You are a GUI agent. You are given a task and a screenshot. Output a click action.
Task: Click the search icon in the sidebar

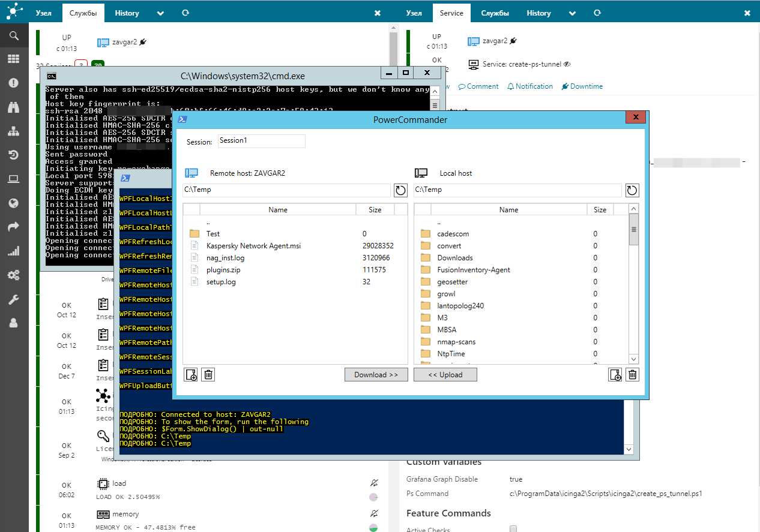coord(13,36)
